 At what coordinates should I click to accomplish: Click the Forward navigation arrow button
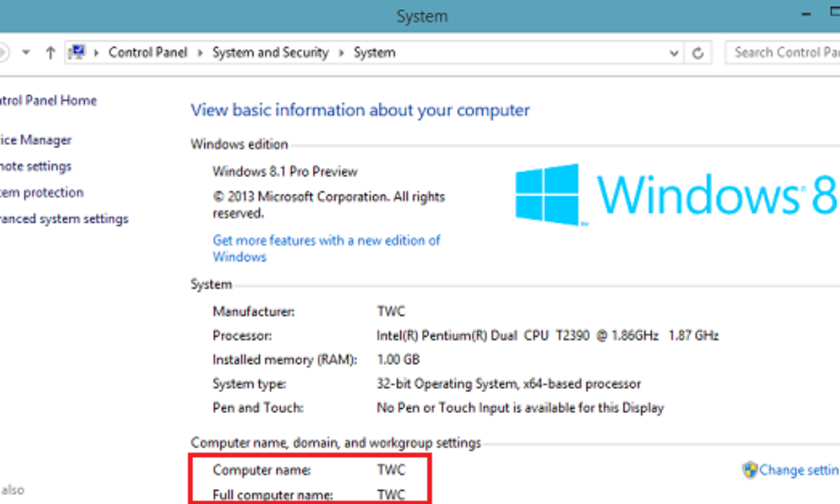pos(3,52)
